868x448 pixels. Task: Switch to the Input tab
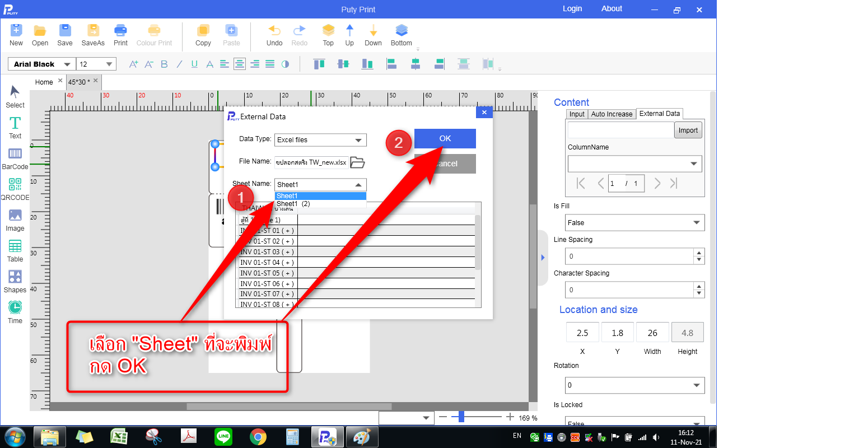tap(577, 114)
